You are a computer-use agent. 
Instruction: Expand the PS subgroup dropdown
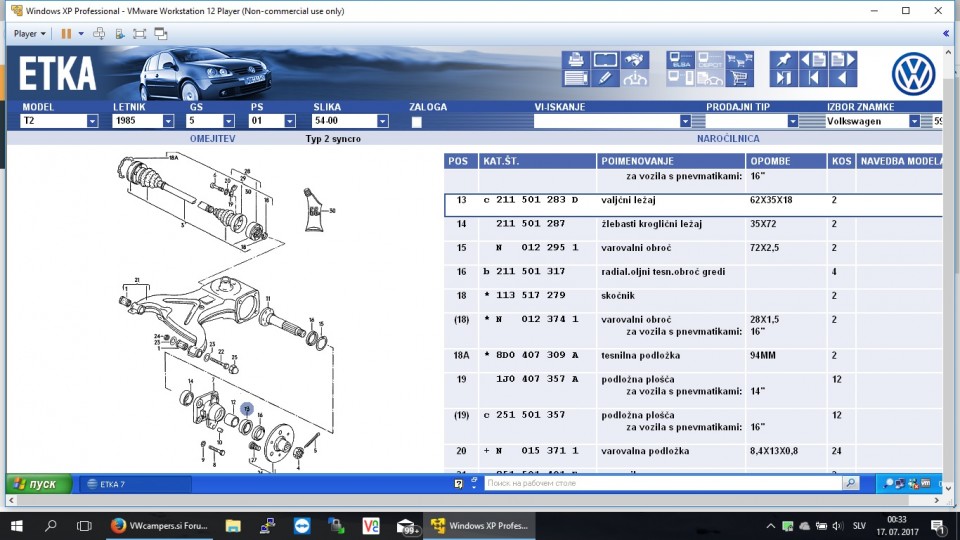tap(290, 121)
